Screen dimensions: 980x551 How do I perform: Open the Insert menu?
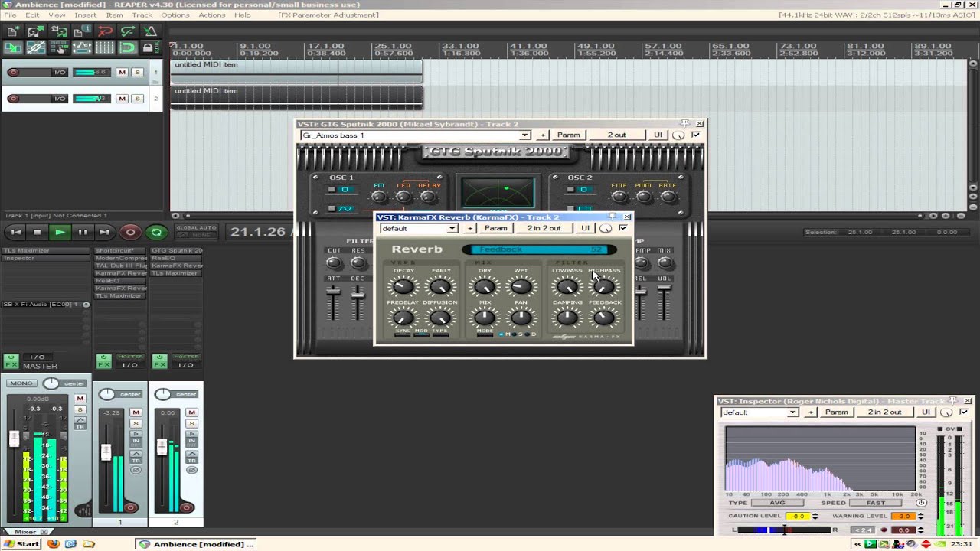click(86, 15)
